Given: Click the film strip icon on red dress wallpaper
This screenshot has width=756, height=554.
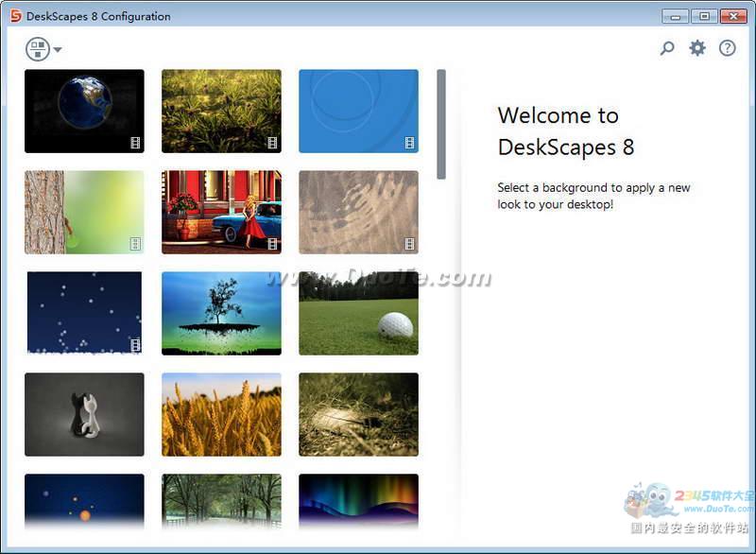Looking at the screenshot, I should 272,244.
